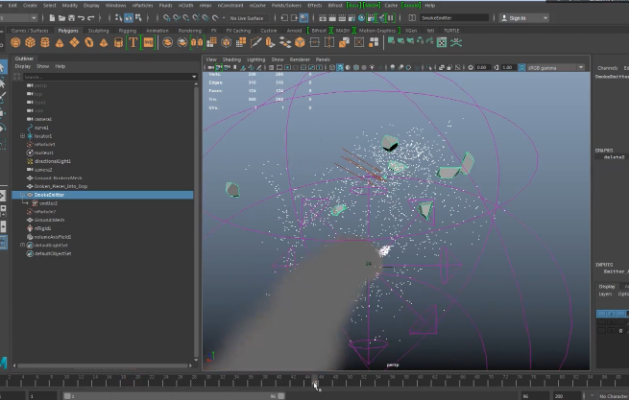629x400 pixels.
Task: Click the Mirror shelf icon
Action: pyautogui.click(x=197, y=42)
